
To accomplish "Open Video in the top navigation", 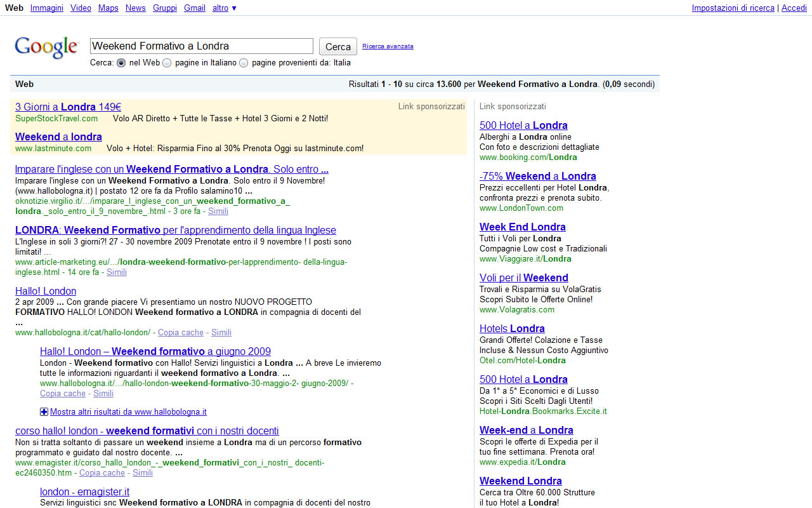I will [x=81, y=8].
